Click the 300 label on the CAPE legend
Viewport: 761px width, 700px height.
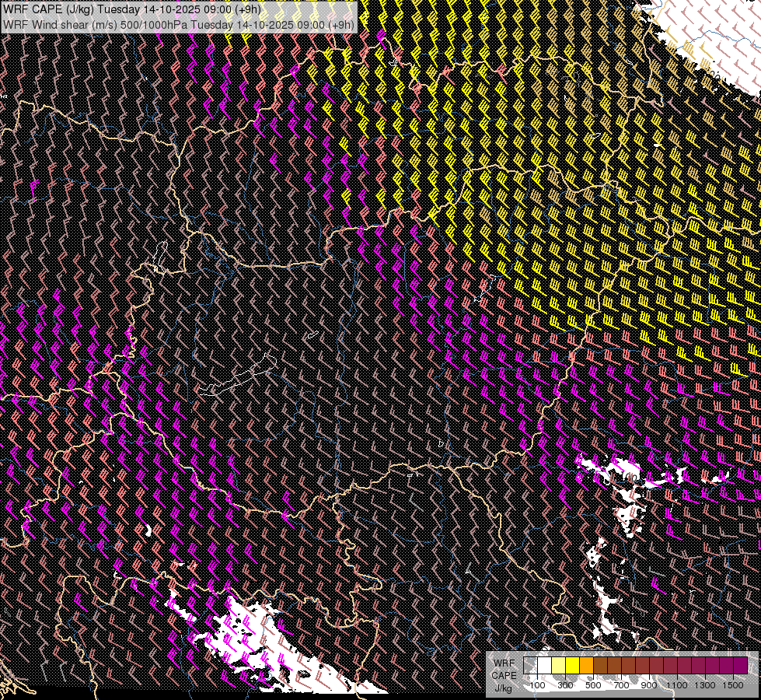pyautogui.click(x=565, y=685)
